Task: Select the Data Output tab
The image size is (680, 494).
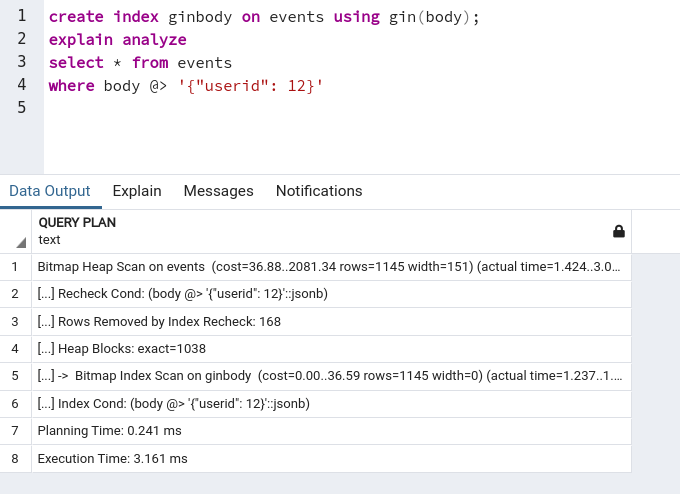Action: (50, 191)
